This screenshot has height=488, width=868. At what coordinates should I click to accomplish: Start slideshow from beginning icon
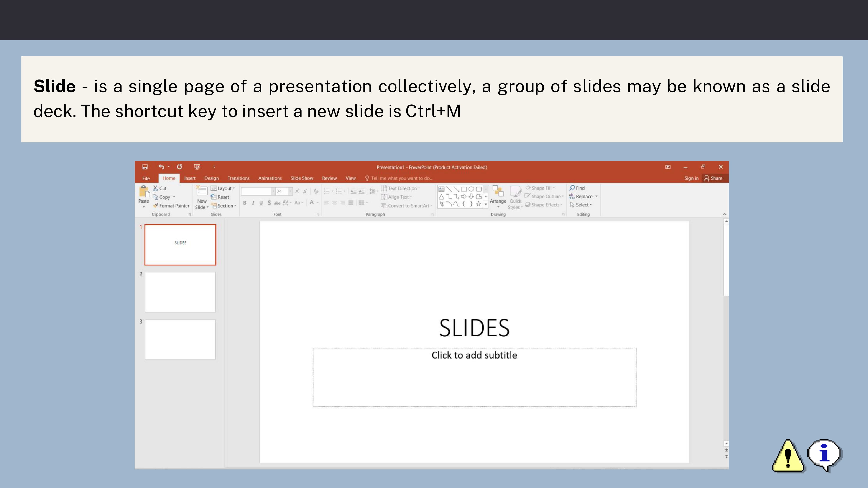point(197,167)
